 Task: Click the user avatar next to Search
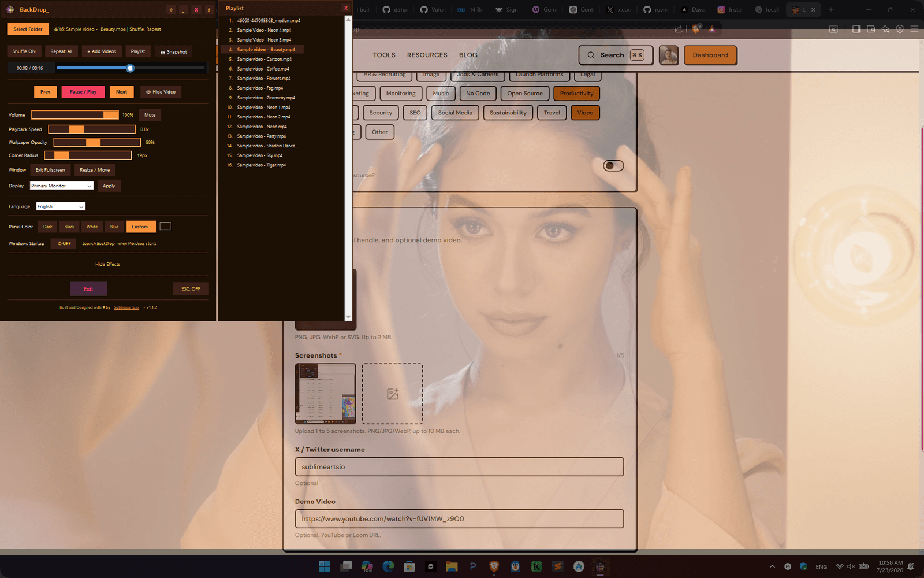pyautogui.click(x=669, y=55)
